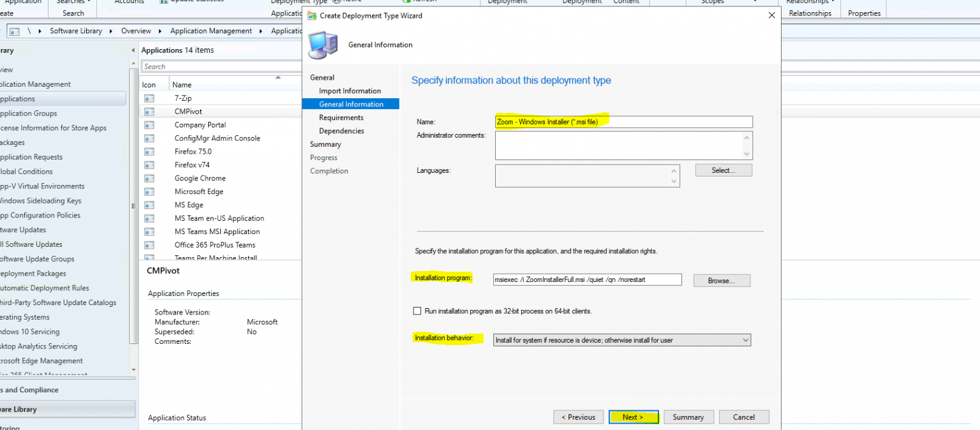Open the Summary wizard step in sidebar
The image size is (980, 430).
click(x=325, y=144)
